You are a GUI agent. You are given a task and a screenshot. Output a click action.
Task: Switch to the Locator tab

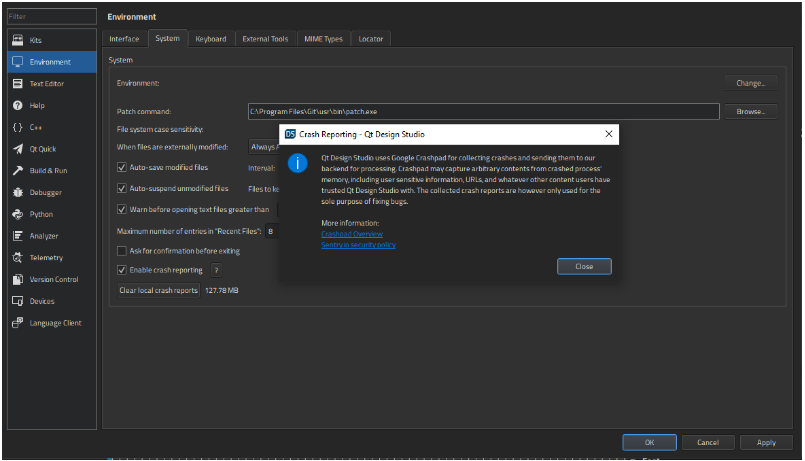(371, 39)
